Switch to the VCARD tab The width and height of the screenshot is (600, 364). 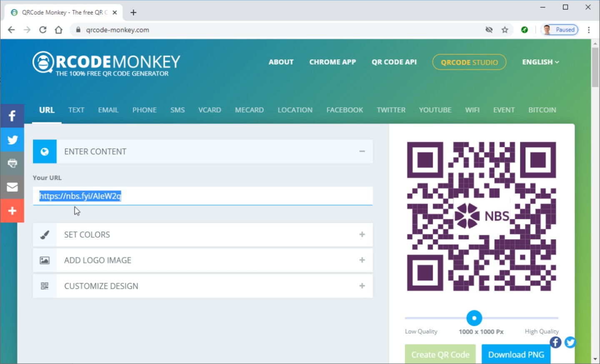coord(210,110)
